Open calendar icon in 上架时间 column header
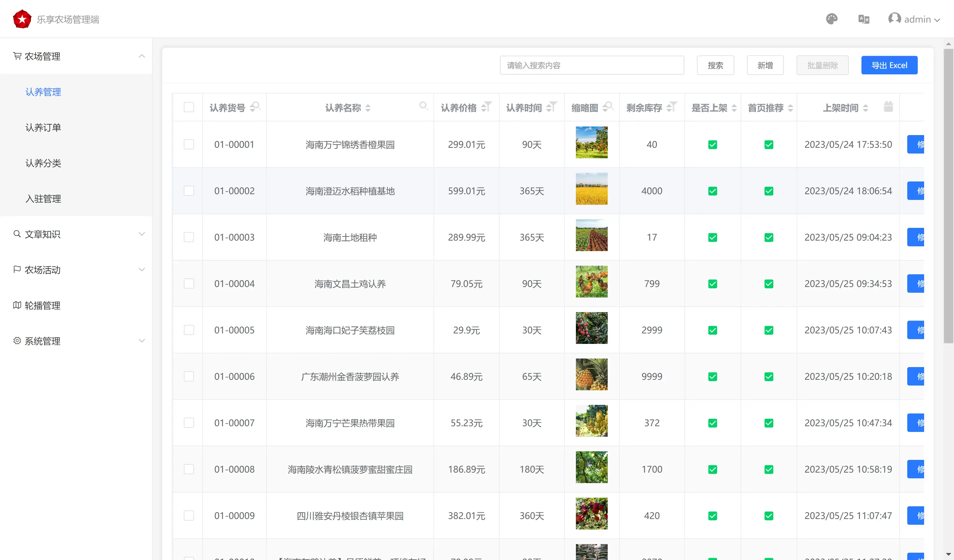 [888, 107]
